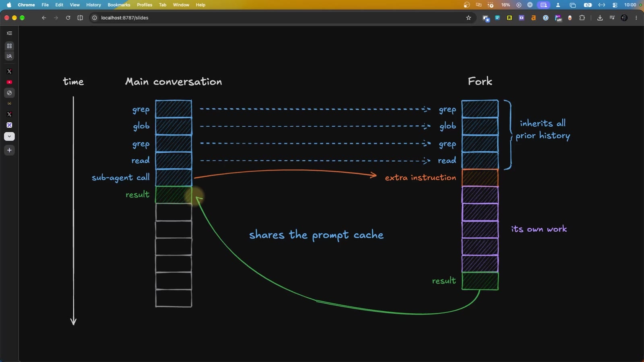This screenshot has height=362, width=644.
Task: Click the 'time' axis label
Action: (x=73, y=82)
